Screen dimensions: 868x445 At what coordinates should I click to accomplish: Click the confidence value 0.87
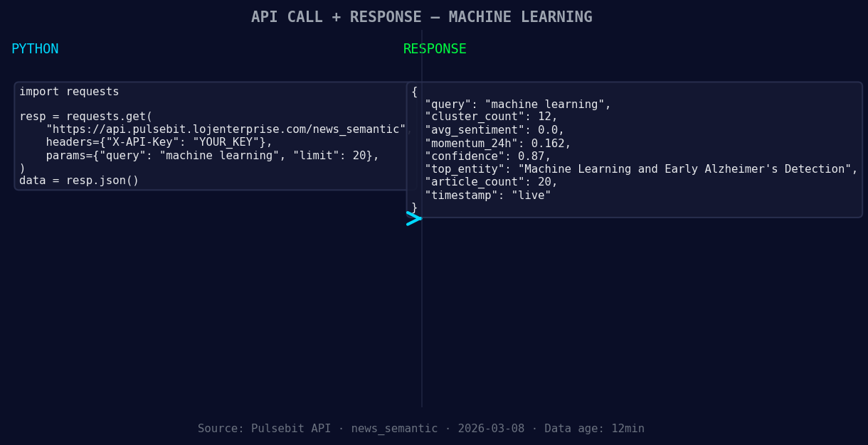pos(533,156)
